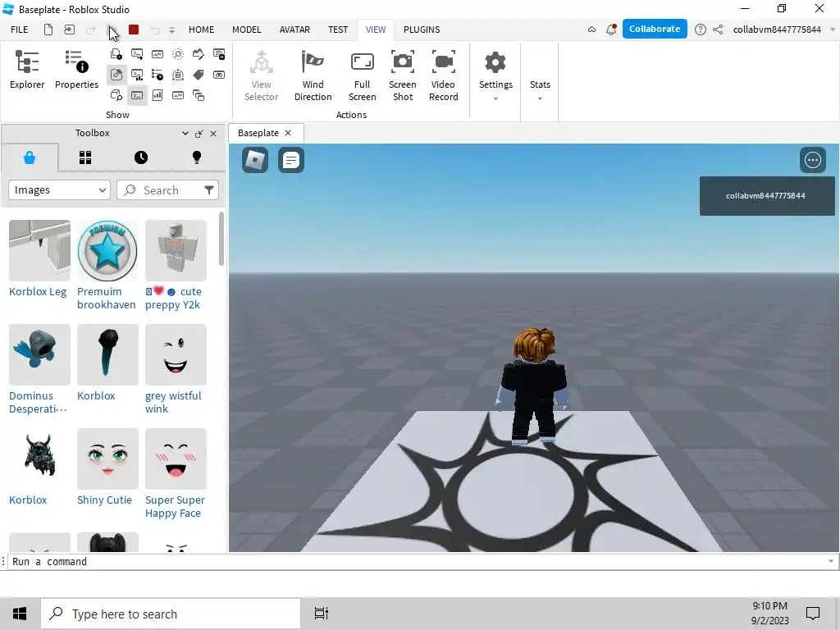The image size is (840, 630).
Task: Switch to the AVATAR ribbon tab
Action: point(294,30)
